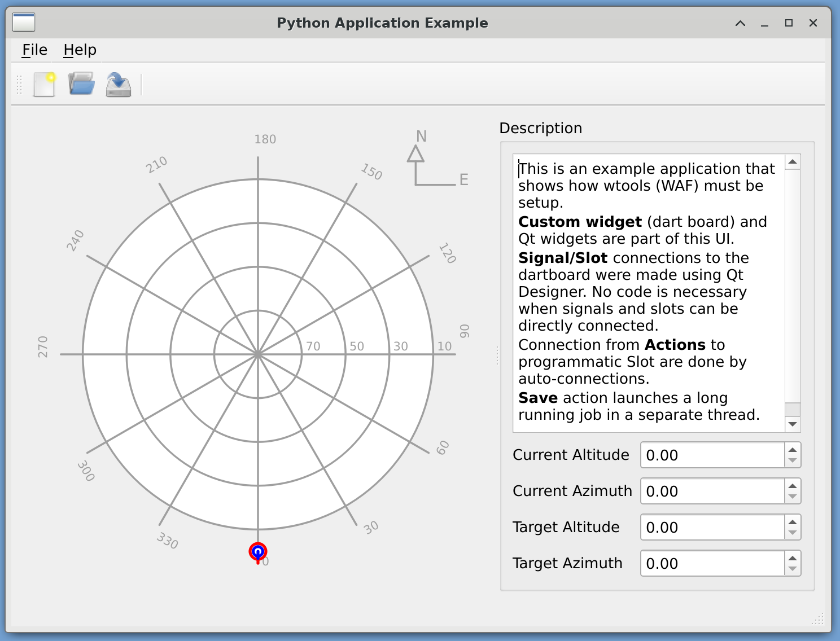The height and width of the screenshot is (641, 840).
Task: Click the window resize grip corner
Action: click(x=818, y=619)
